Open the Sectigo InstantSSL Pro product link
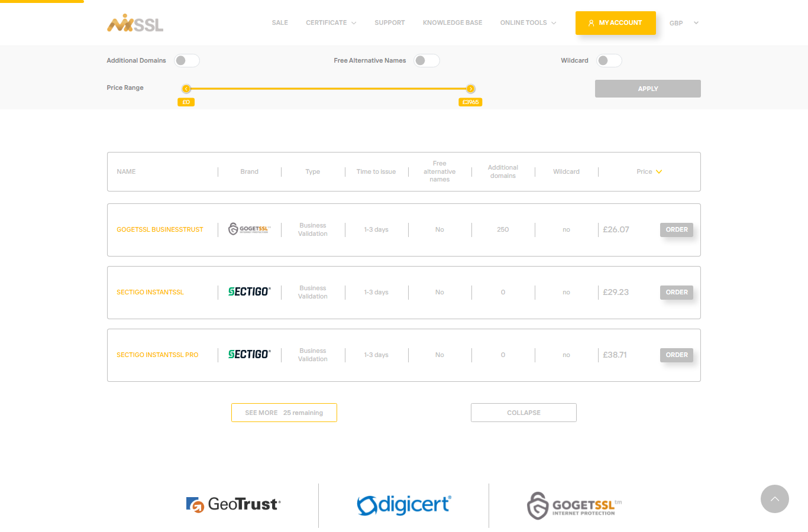Viewport: 808px width, 532px height. click(x=157, y=355)
